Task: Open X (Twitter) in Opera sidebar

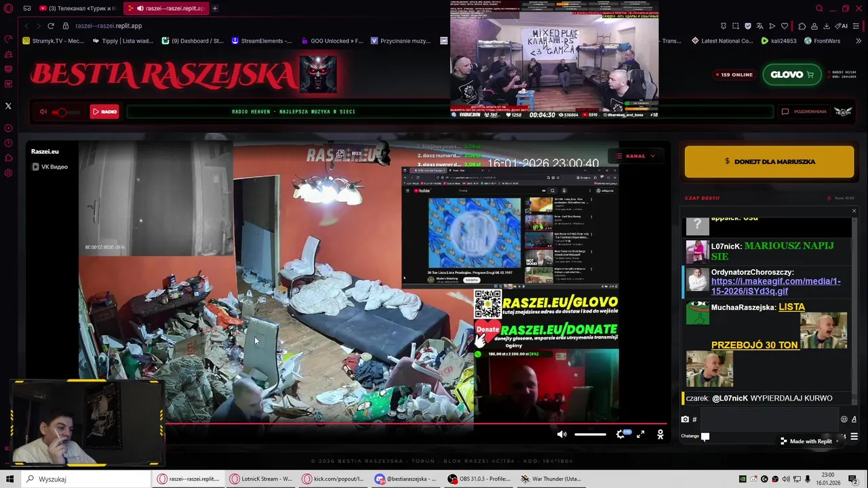Action: point(8,106)
